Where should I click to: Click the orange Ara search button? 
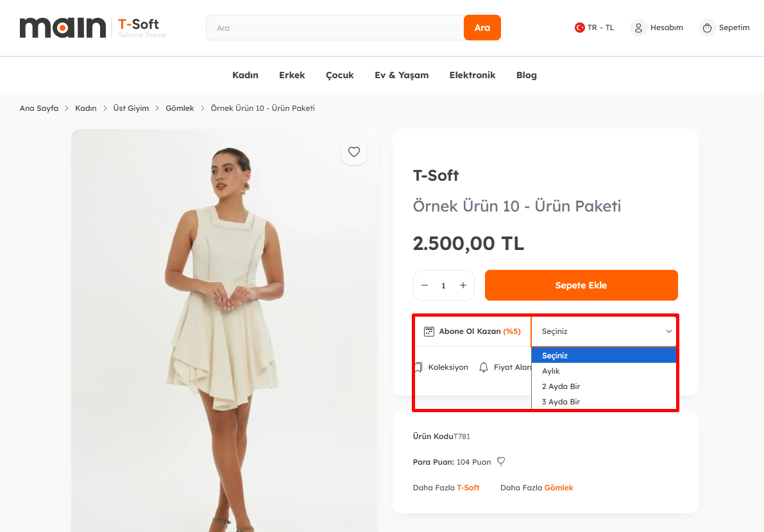482,28
